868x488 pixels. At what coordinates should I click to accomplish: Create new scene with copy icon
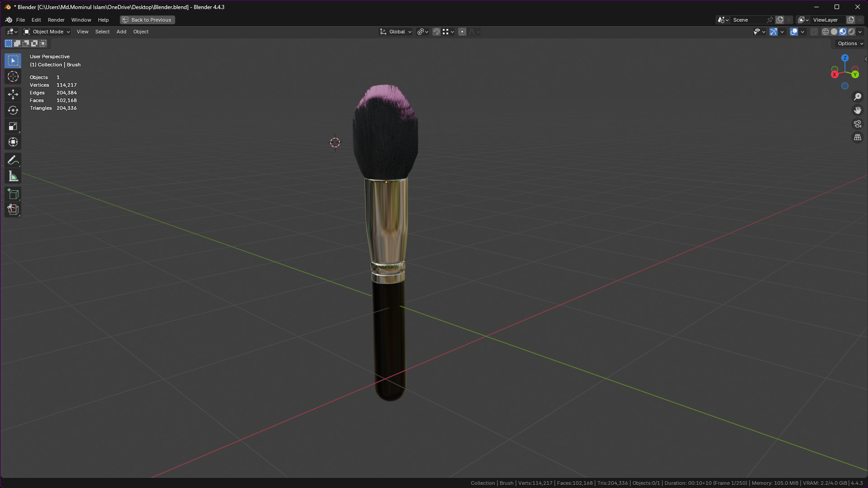780,20
